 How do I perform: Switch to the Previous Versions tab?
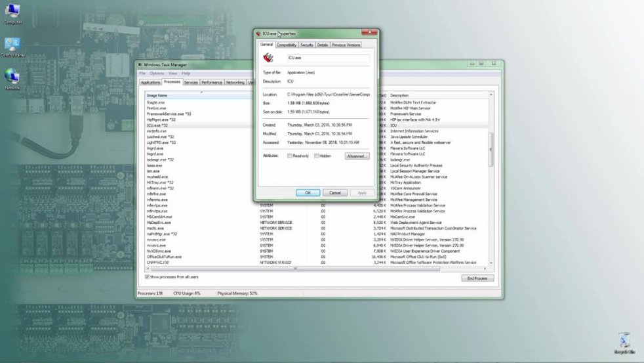pos(346,45)
